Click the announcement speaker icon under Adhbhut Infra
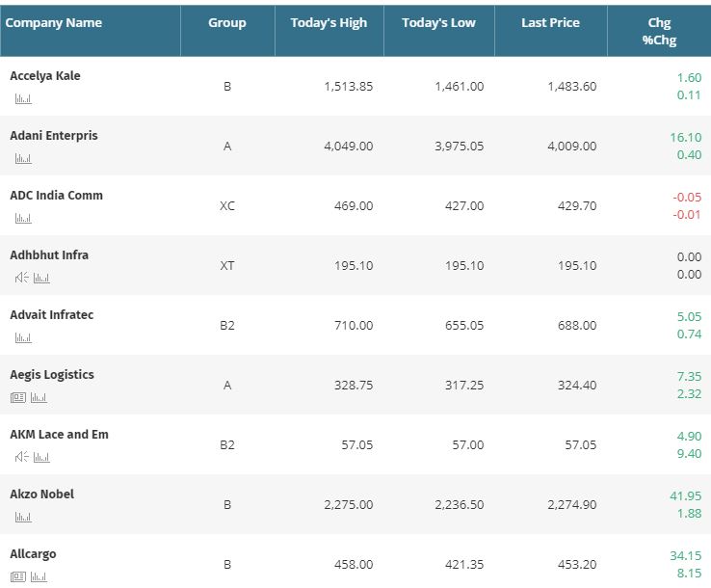Screen dimensions: 711x588 [21, 278]
